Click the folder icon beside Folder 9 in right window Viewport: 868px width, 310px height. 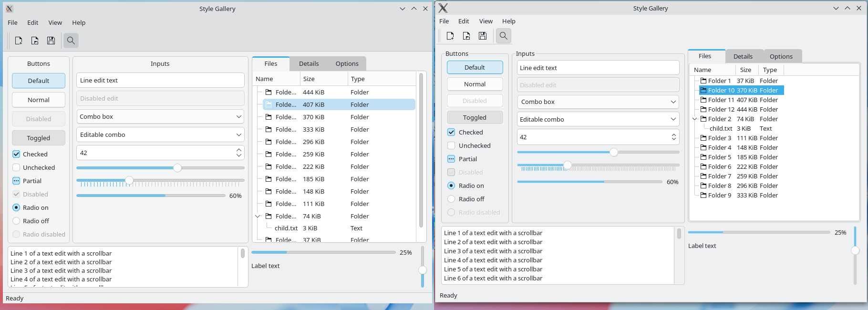(x=703, y=196)
